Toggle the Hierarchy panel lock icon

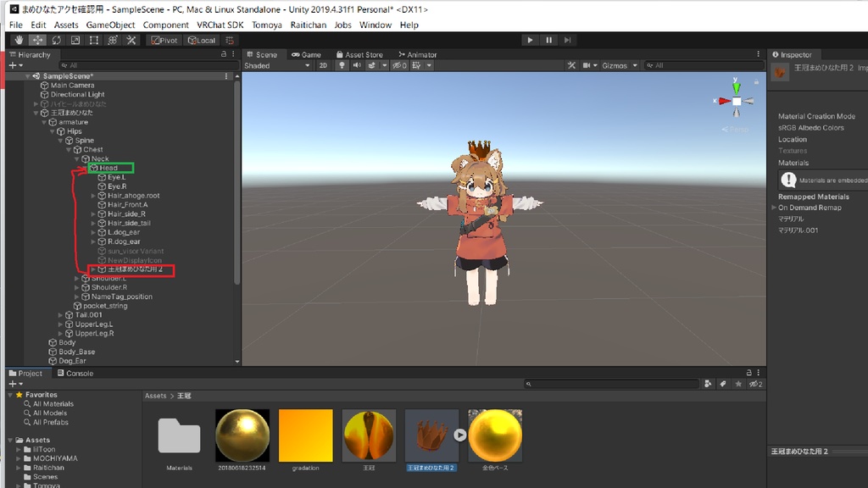point(224,54)
